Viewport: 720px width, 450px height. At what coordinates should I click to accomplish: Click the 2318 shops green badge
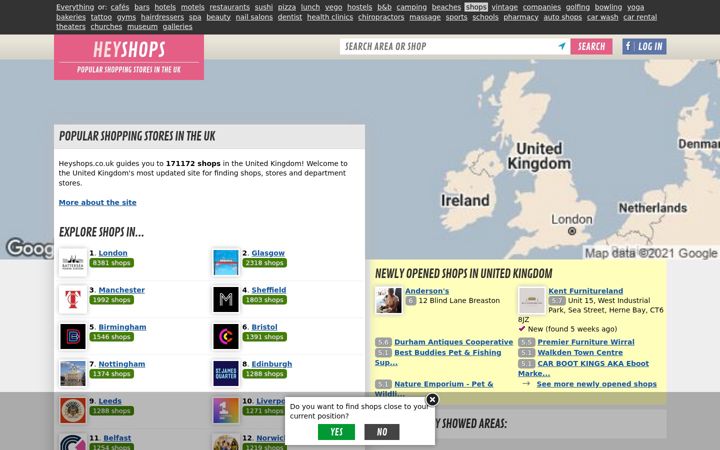point(264,263)
